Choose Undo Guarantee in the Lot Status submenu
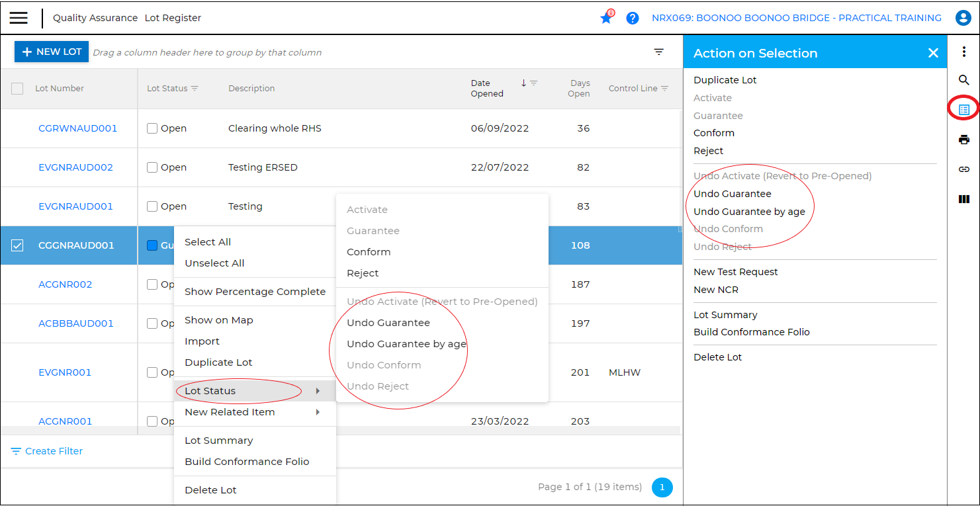The height and width of the screenshot is (506, 980). 388,323
